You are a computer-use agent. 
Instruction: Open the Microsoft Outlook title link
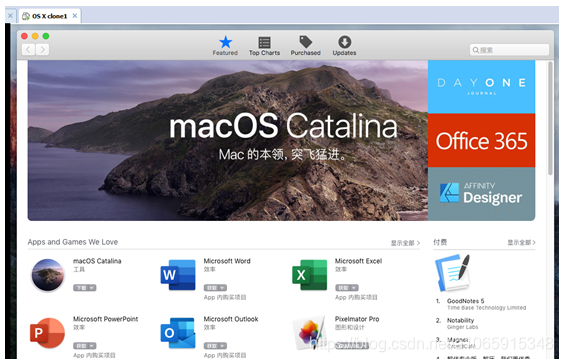pyautogui.click(x=231, y=319)
